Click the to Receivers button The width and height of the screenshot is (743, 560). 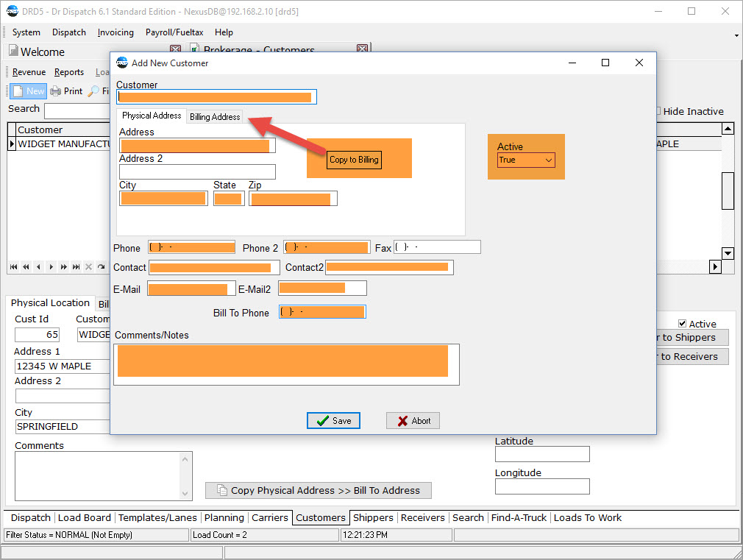coord(692,356)
